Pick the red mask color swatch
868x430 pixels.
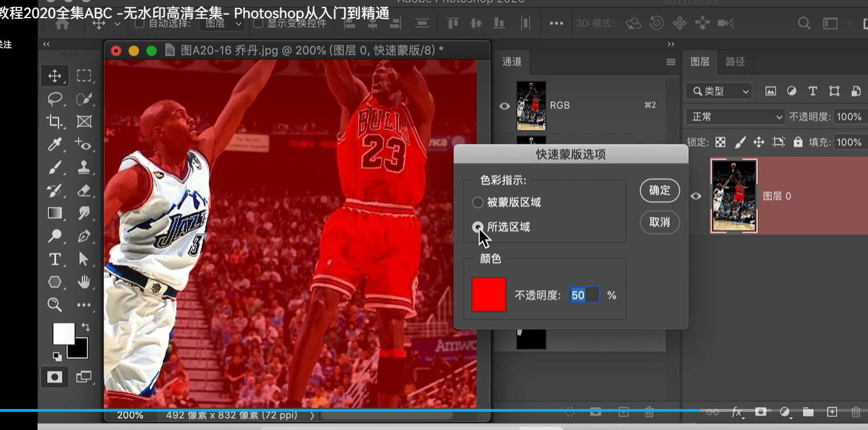click(x=488, y=294)
